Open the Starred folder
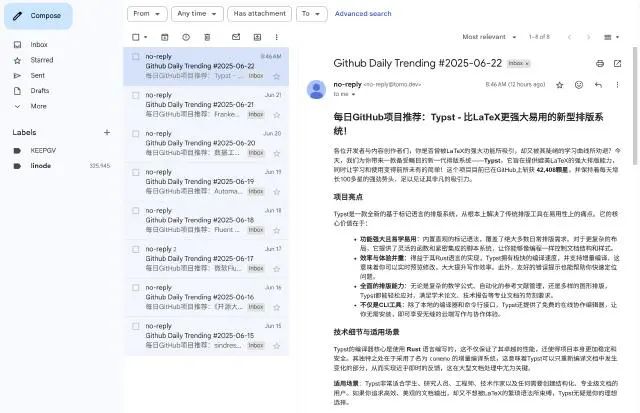 pyautogui.click(x=42, y=60)
